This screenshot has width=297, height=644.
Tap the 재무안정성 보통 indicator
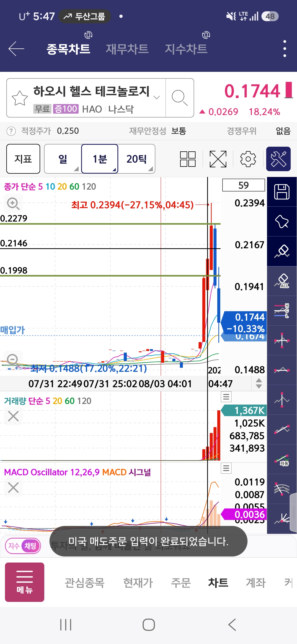point(158,131)
